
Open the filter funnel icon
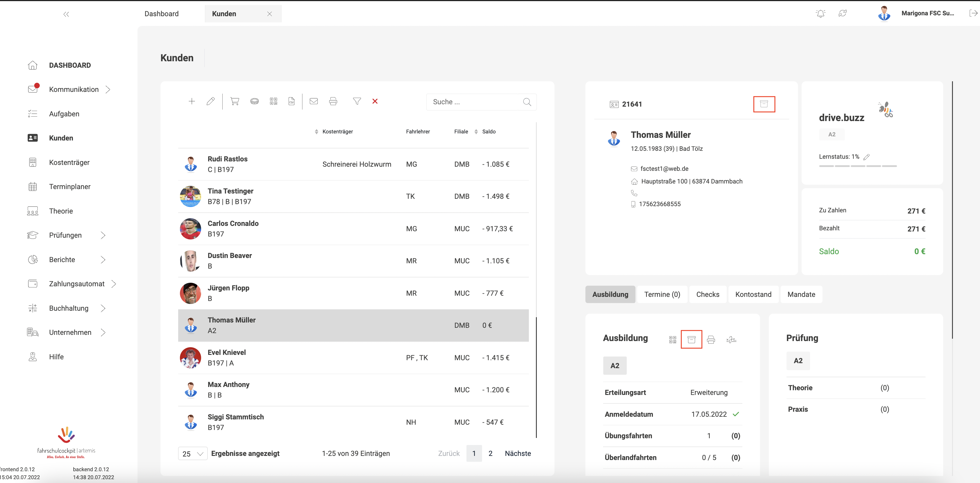pos(357,101)
